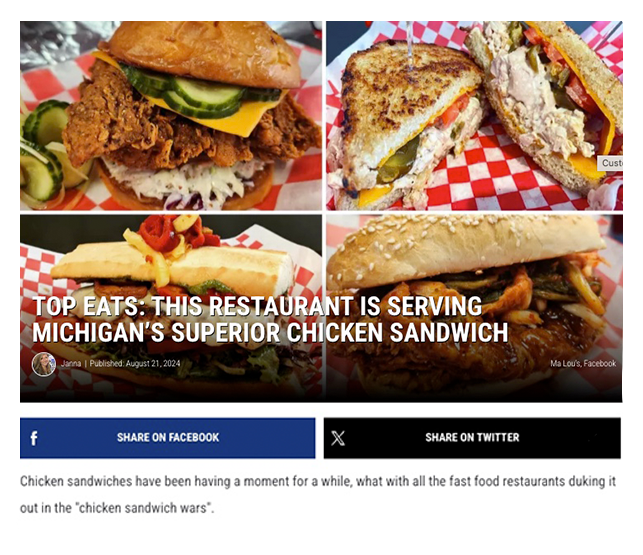Viewport: 643px width, 555px height.
Task: Open the grilled chicken salad sandwich photo
Action: coord(474,116)
